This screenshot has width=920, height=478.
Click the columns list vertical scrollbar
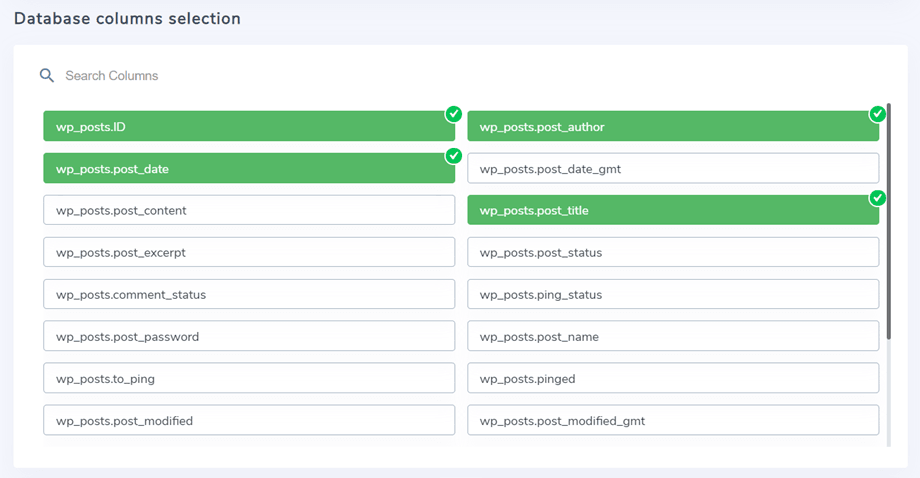[x=888, y=221]
